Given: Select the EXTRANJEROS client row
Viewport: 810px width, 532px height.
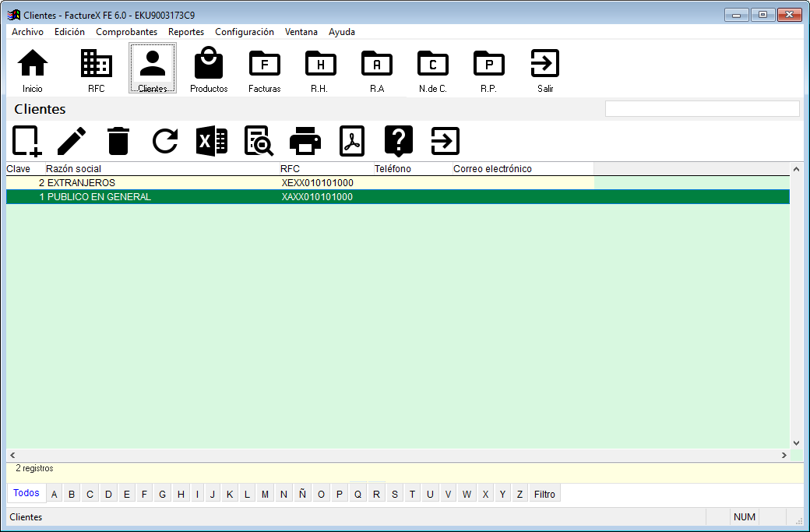Looking at the screenshot, I should click(x=398, y=183).
